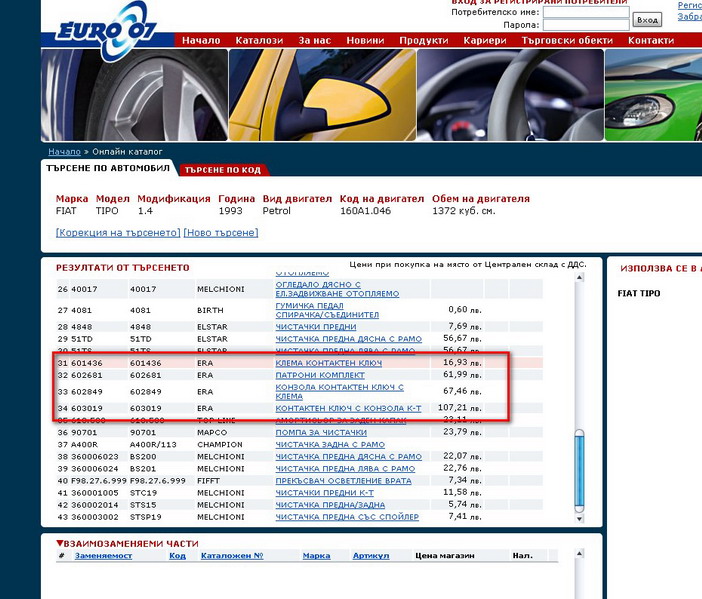
Task: Open the ПОМПА ЗА ЧИСТАЧКИ part link
Action: point(316,432)
